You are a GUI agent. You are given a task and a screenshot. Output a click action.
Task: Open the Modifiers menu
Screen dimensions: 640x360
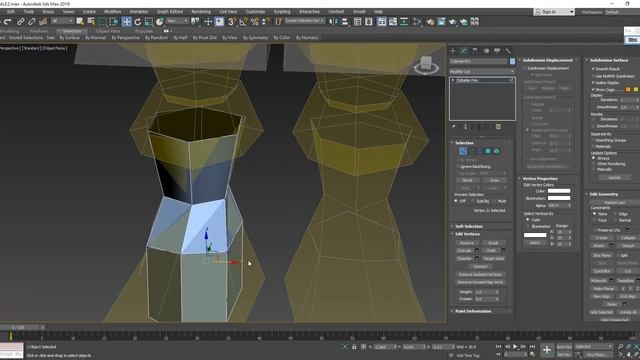[x=112, y=12]
